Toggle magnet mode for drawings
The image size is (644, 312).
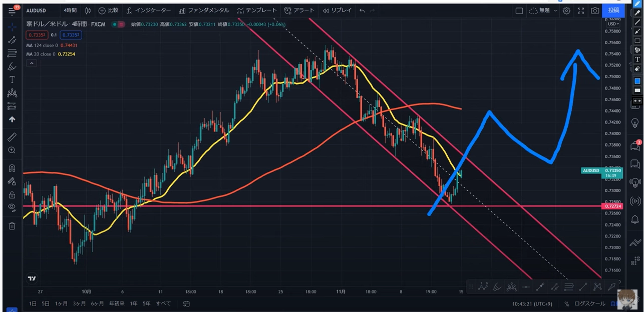pos(12,168)
